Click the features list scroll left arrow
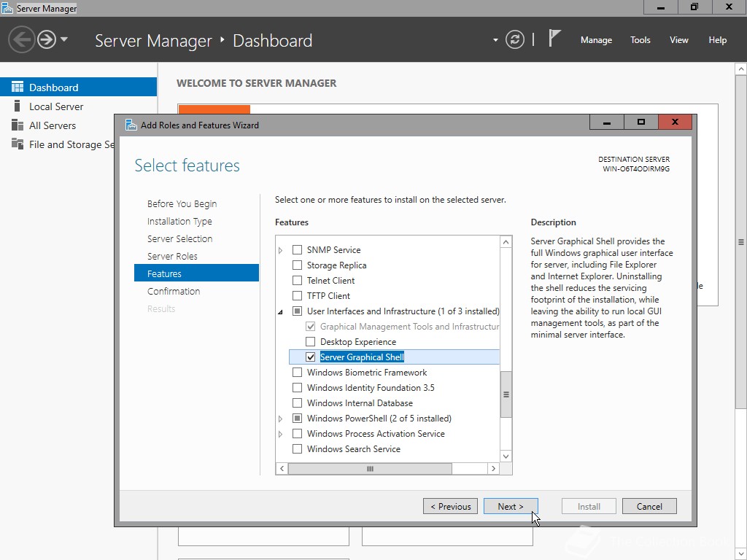Screen dimensions: 747x560 (282, 469)
